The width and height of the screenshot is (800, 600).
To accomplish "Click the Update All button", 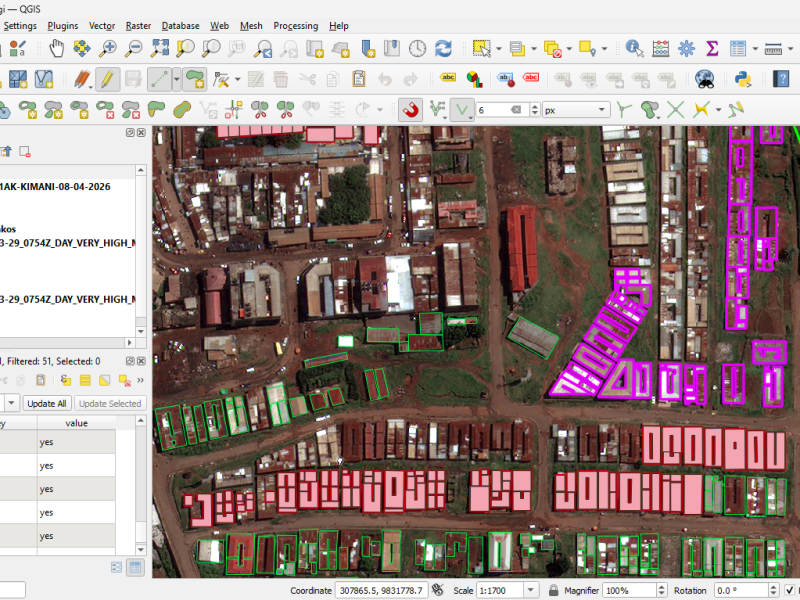I will [48, 403].
